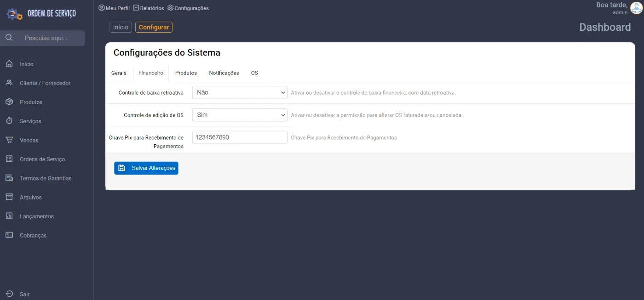Open the Lançamentos chart icon
The height and width of the screenshot is (300, 644).
pyautogui.click(x=9, y=216)
